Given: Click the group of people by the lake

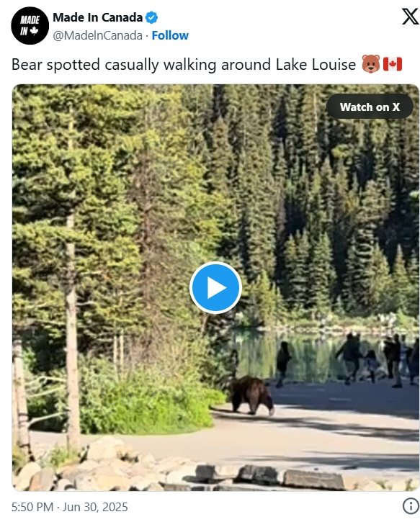Looking at the screenshot, I should coord(376,359).
